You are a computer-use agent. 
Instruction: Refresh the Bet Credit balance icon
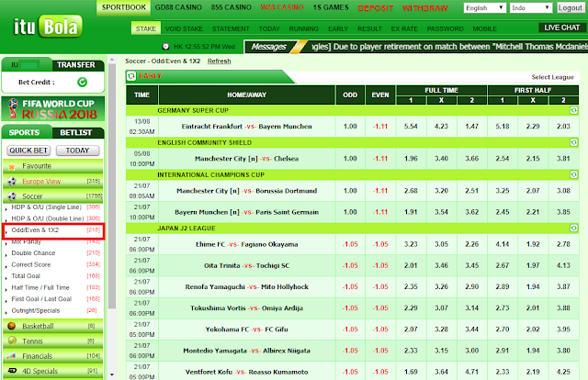pyautogui.click(x=82, y=82)
